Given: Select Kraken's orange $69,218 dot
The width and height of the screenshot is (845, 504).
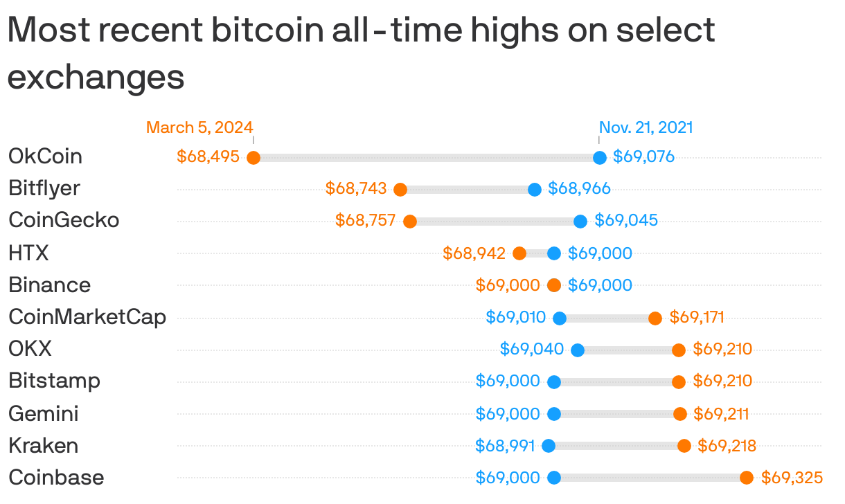Looking at the screenshot, I should pyautogui.click(x=684, y=446).
